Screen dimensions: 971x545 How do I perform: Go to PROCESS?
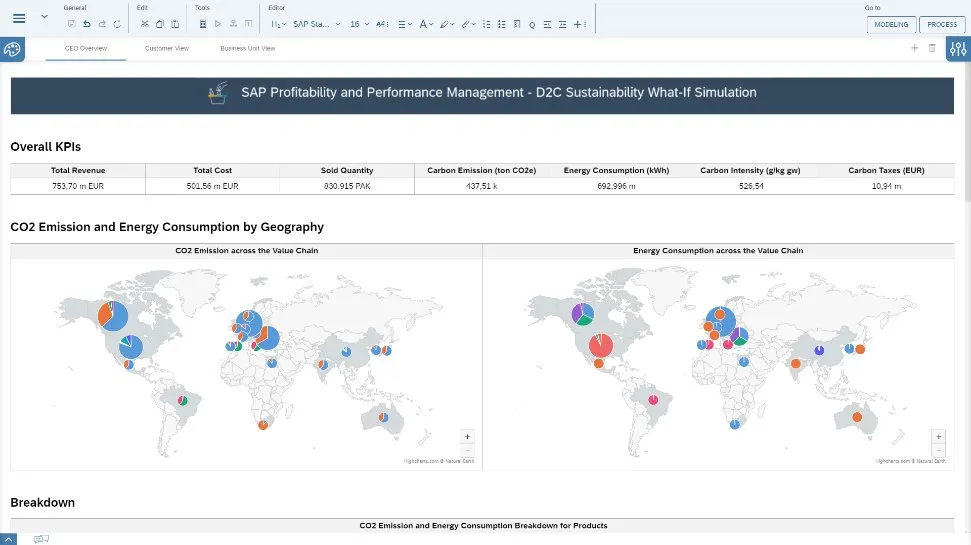coord(942,24)
